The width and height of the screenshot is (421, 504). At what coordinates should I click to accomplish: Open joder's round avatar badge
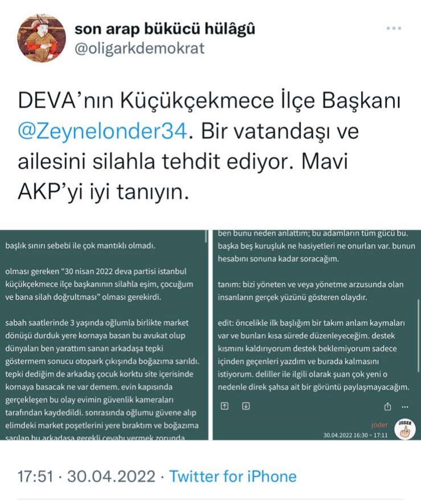405,429
